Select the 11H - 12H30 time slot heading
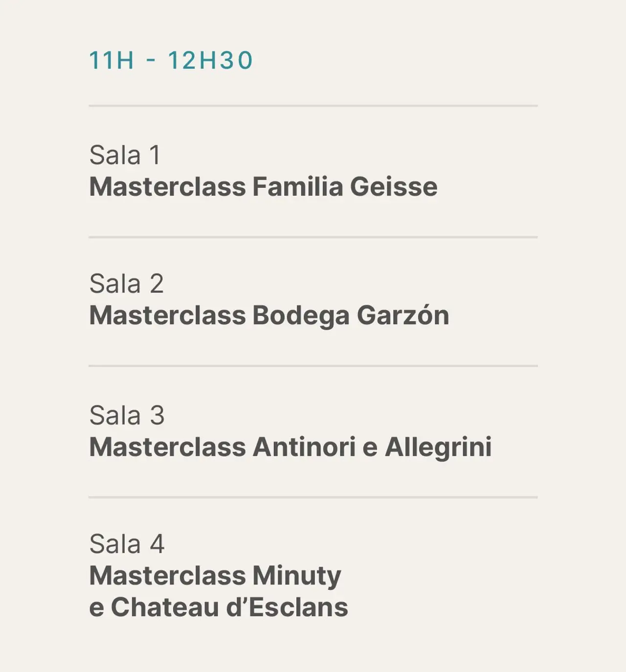Viewport: 626px width, 672px height. (171, 61)
